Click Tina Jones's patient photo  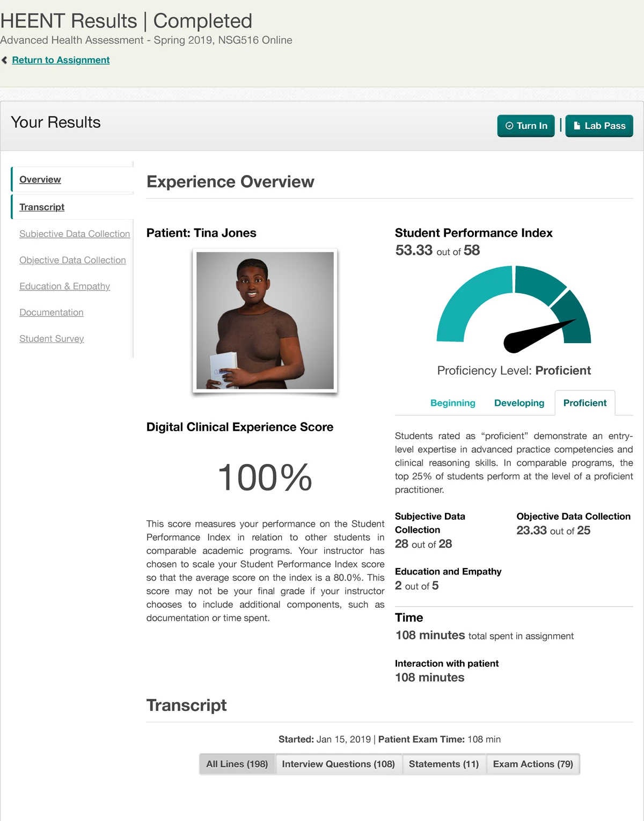tap(265, 321)
